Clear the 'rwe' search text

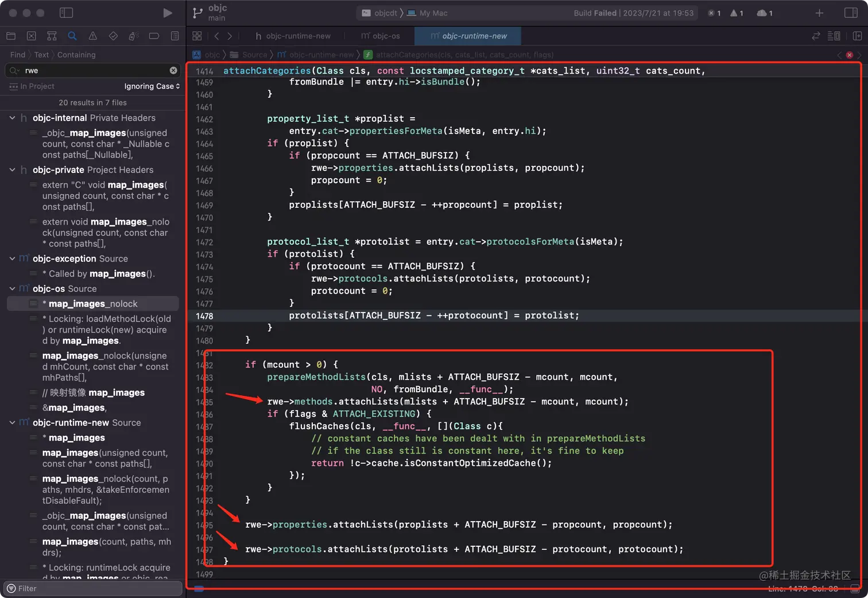173,71
